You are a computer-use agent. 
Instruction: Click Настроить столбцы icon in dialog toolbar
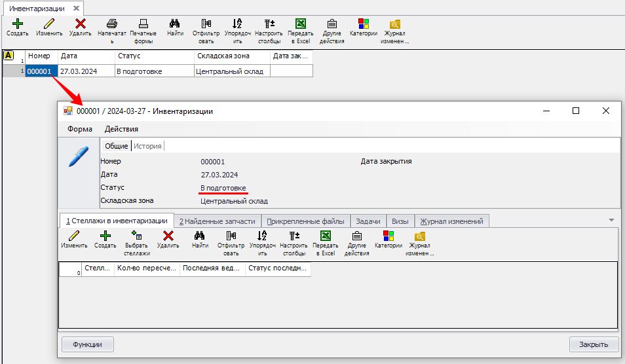(294, 236)
